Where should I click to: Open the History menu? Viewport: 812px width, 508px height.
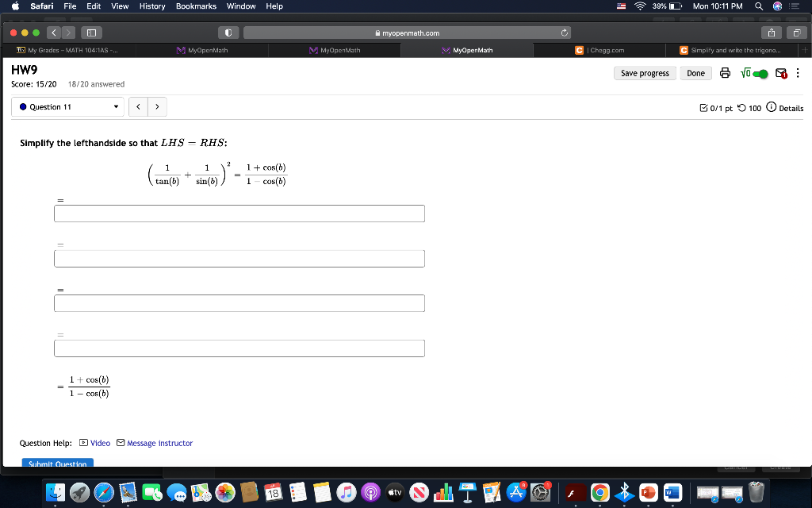click(x=151, y=6)
